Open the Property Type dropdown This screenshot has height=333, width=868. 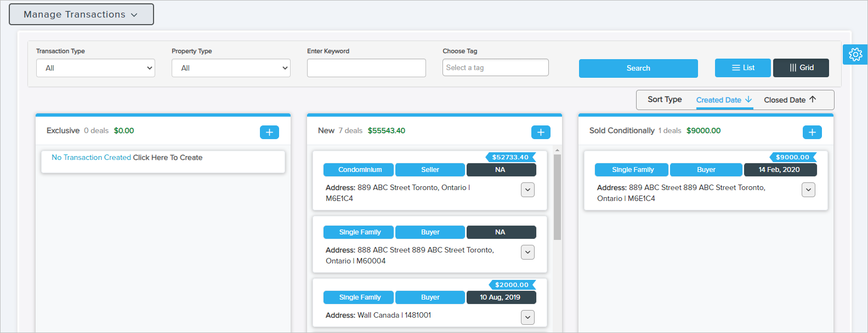click(231, 68)
